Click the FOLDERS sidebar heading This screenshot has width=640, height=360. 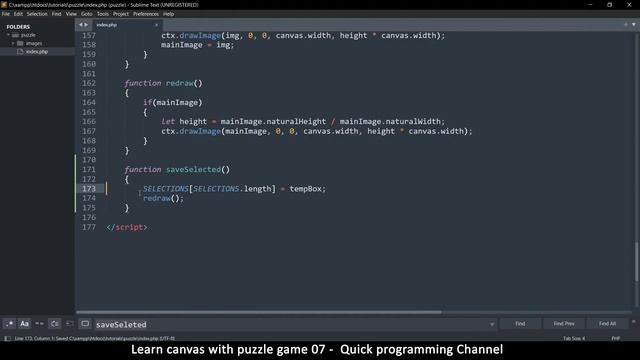(x=18, y=27)
